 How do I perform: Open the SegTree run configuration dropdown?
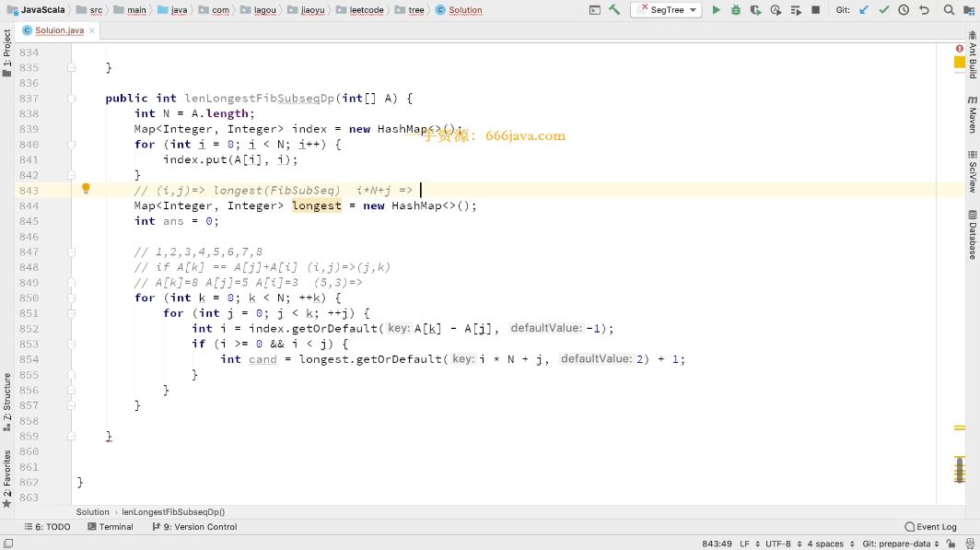click(x=665, y=10)
